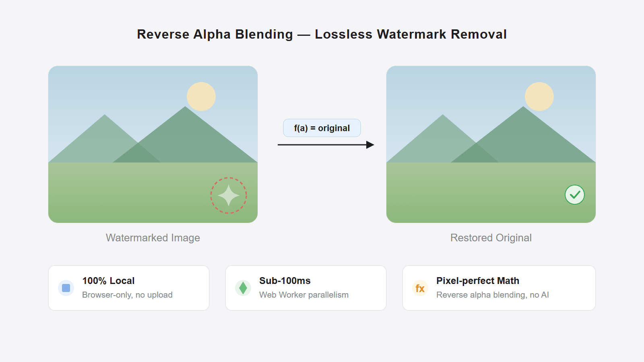Select the Sub-100ms feature title
644x362 pixels.
point(285,281)
